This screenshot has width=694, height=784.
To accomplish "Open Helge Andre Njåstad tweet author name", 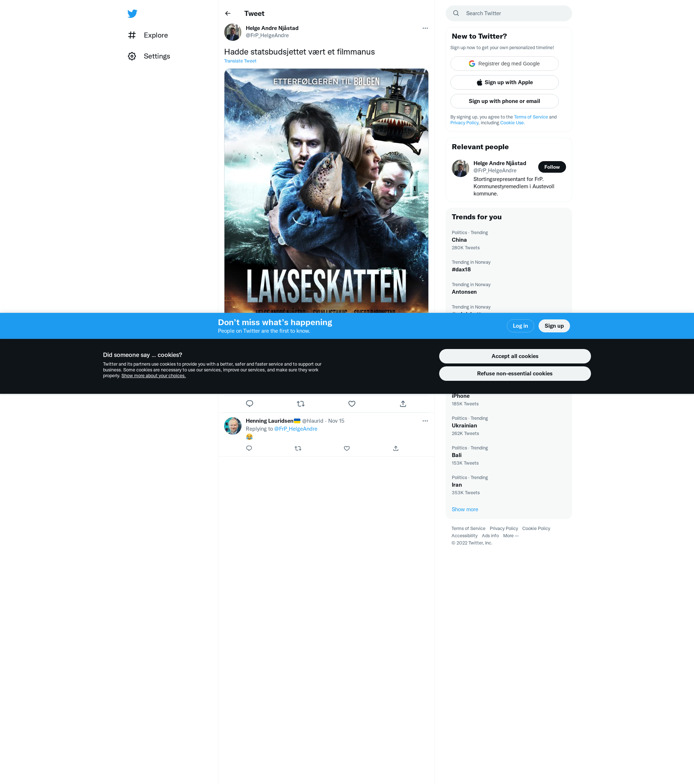I will tap(272, 29).
